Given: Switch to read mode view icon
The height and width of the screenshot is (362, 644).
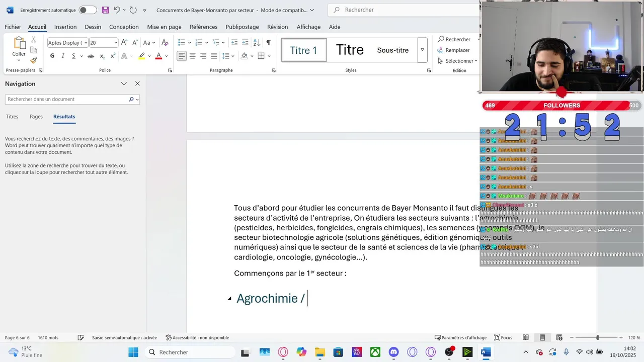Looking at the screenshot, I should (x=526, y=338).
